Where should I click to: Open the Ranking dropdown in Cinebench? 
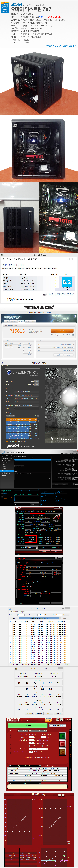pyautogui.click(x=11, y=416)
